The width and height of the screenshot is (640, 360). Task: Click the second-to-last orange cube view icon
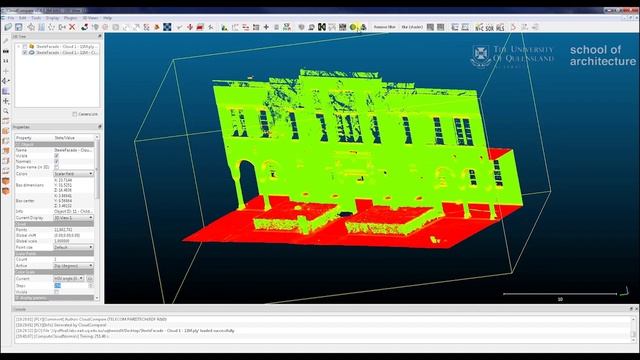click(6, 181)
